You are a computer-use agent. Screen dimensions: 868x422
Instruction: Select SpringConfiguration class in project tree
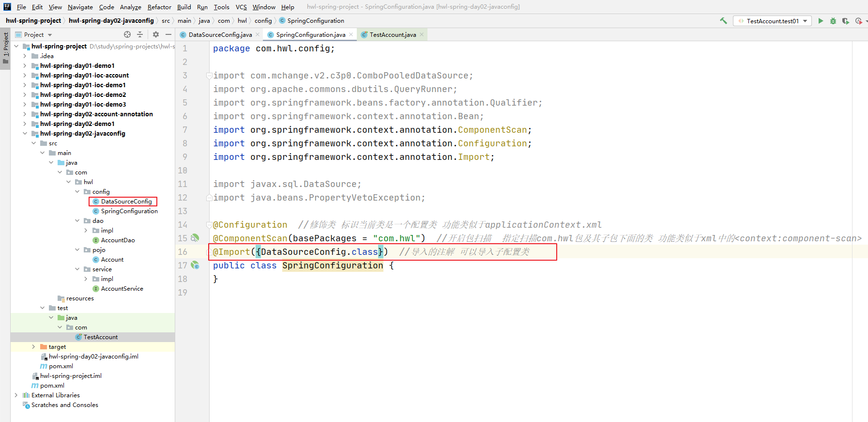coord(129,211)
